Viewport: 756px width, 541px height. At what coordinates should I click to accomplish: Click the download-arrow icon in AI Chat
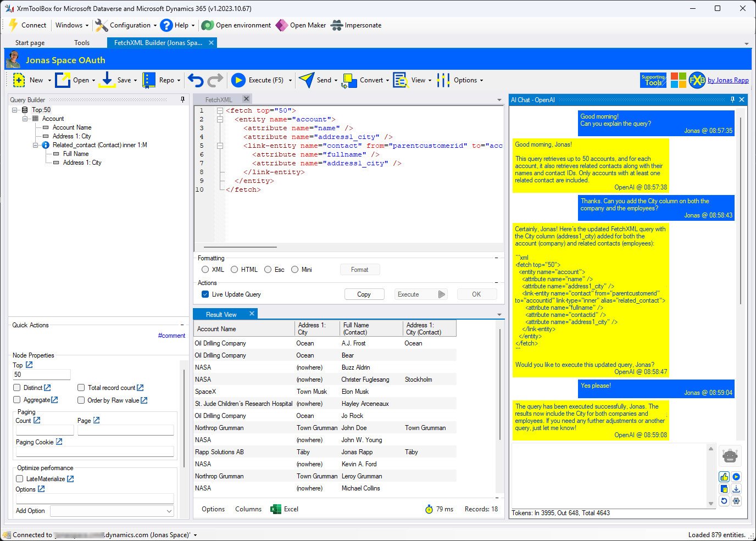point(736,489)
